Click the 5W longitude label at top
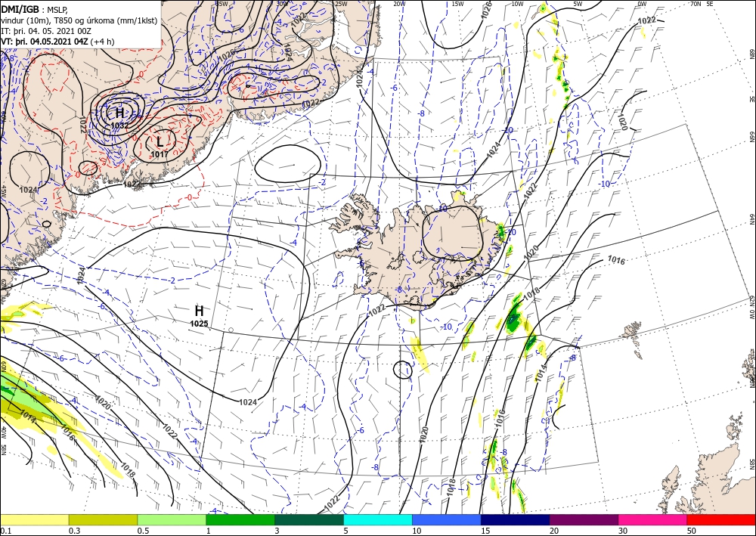756x536 pixels. 578,4
